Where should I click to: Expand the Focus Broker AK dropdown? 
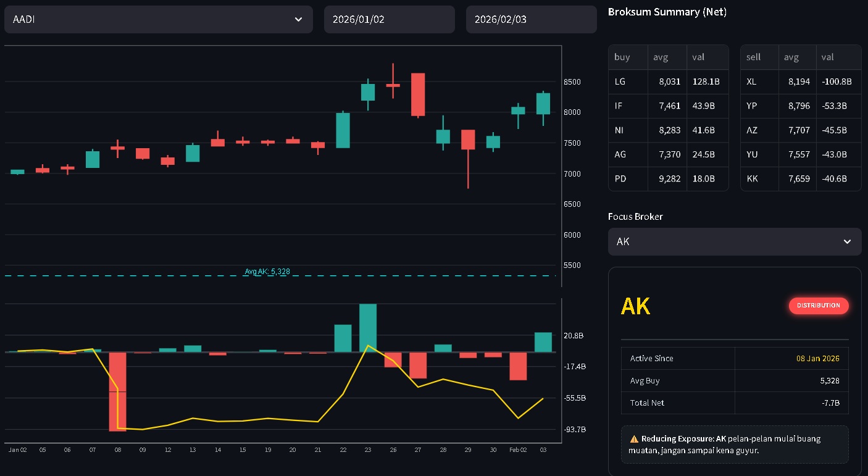734,241
